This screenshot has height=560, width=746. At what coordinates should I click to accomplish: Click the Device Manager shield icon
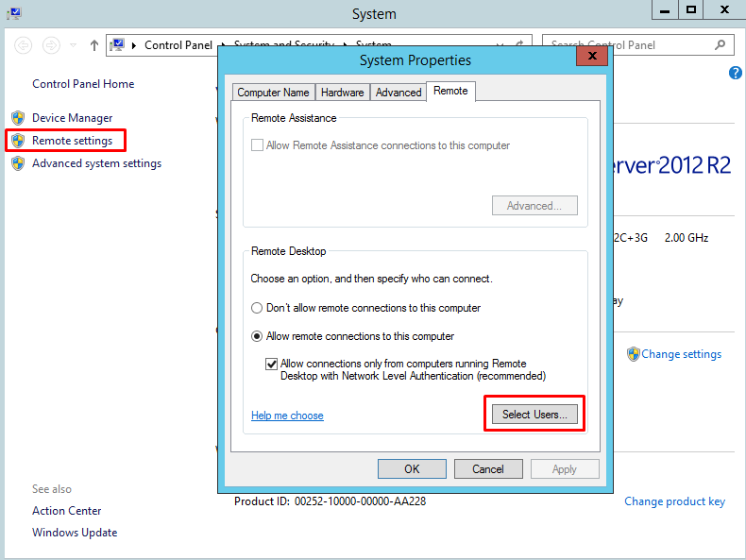click(x=18, y=117)
